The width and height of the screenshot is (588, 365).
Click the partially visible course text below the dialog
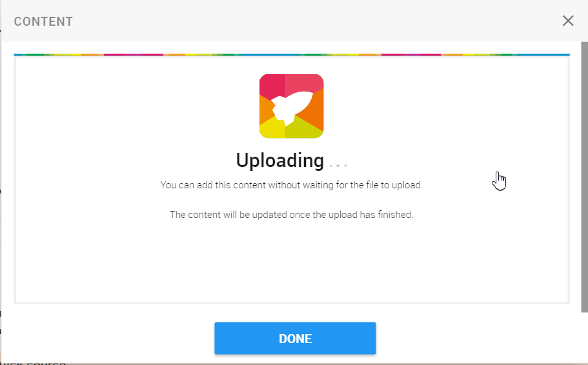[x=33, y=363]
